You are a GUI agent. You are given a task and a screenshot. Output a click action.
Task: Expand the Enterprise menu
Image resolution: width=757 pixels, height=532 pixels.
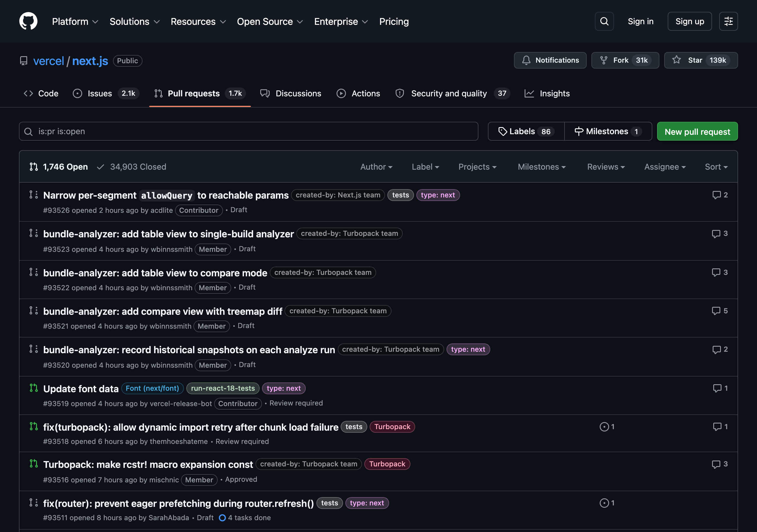(341, 21)
